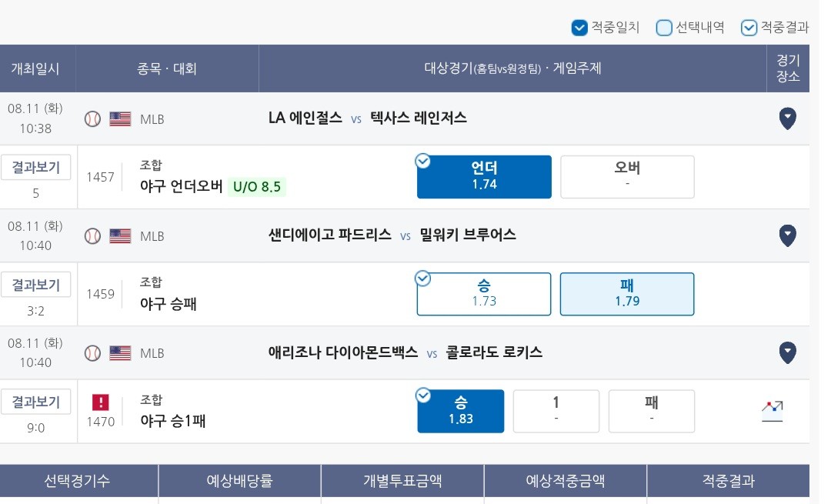Click 결과보기 button showing result 9:0

35,402
